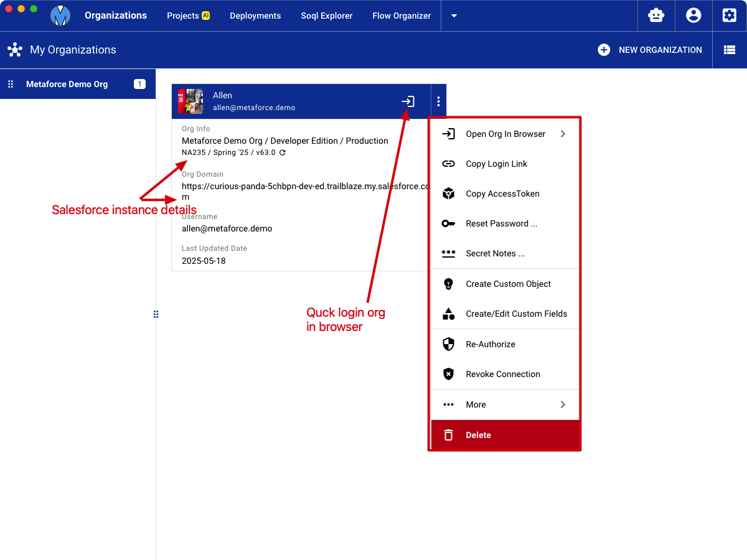Click the sidebar resize grip dots
The height and width of the screenshot is (560, 747).
tap(156, 314)
